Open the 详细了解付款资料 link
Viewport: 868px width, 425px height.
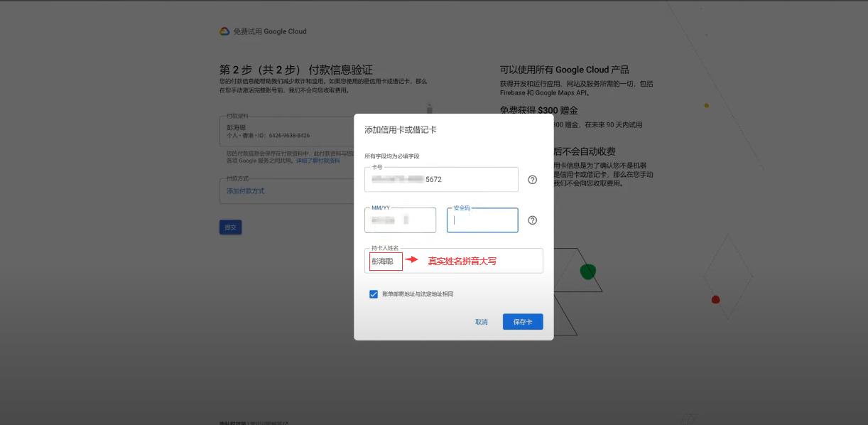[x=318, y=161]
